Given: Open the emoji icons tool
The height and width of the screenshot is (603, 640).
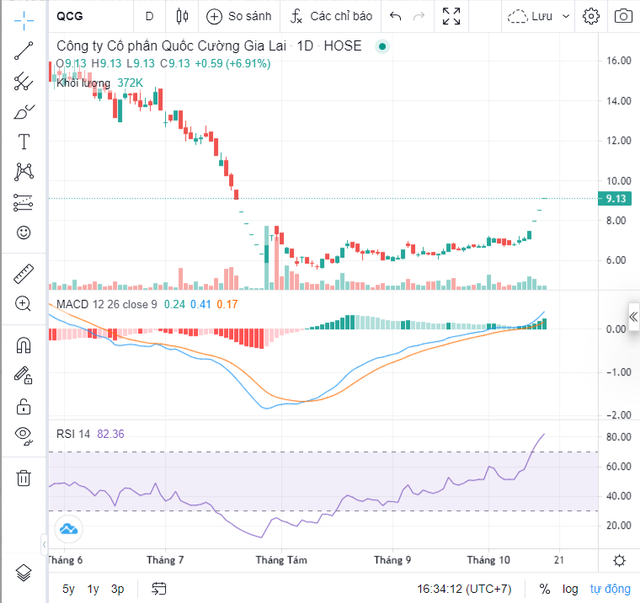Looking at the screenshot, I should [x=24, y=232].
